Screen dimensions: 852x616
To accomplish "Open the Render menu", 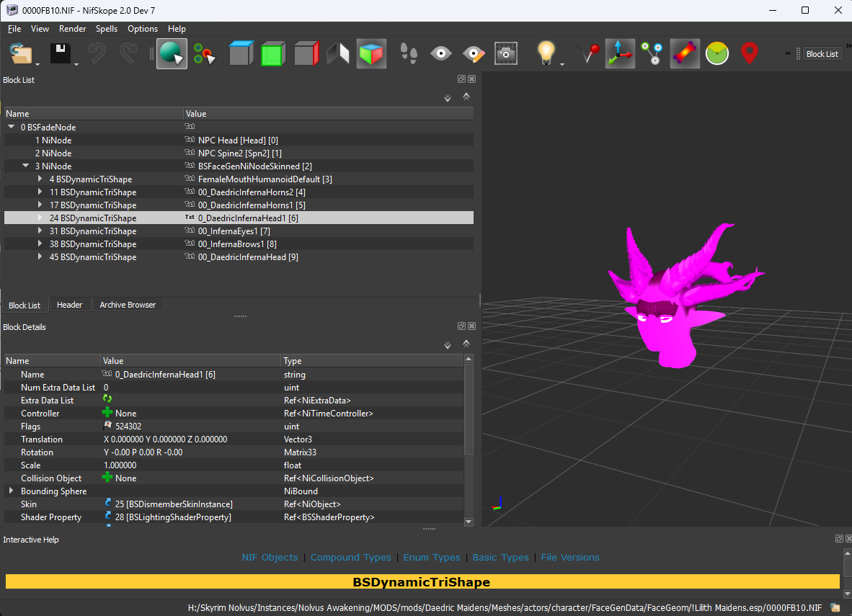I will coord(72,29).
